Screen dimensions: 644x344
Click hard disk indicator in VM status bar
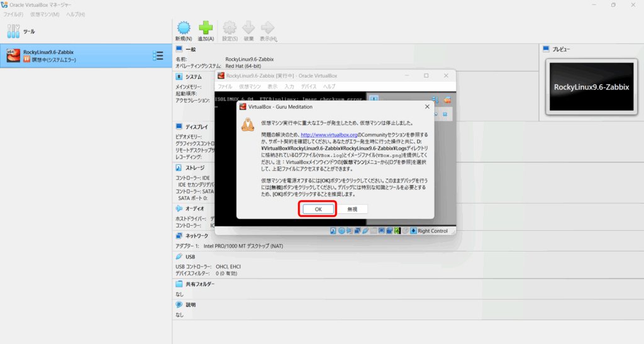[x=333, y=231]
